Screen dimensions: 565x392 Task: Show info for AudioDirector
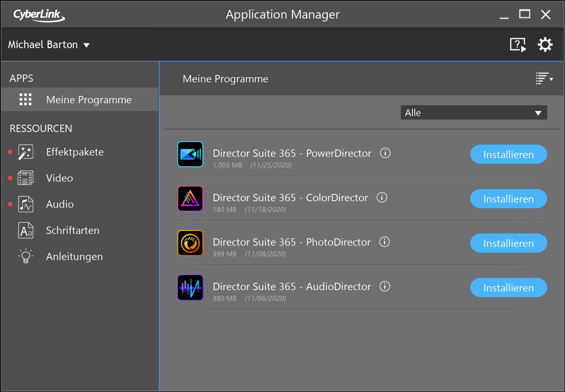[x=385, y=286]
